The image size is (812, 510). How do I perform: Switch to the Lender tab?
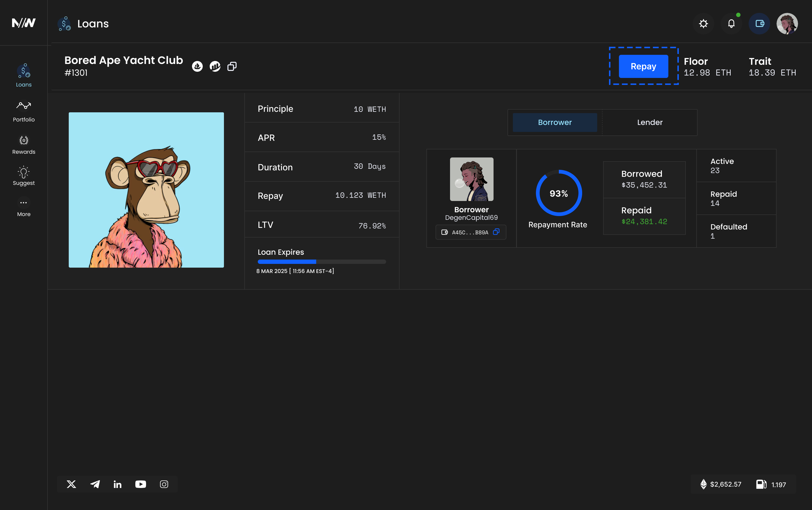(650, 123)
